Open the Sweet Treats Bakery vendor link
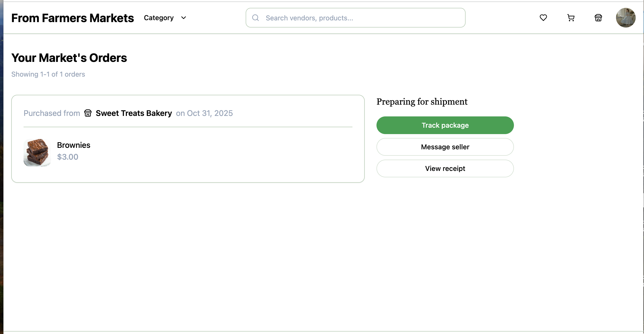This screenshot has width=644, height=334. 134,113
